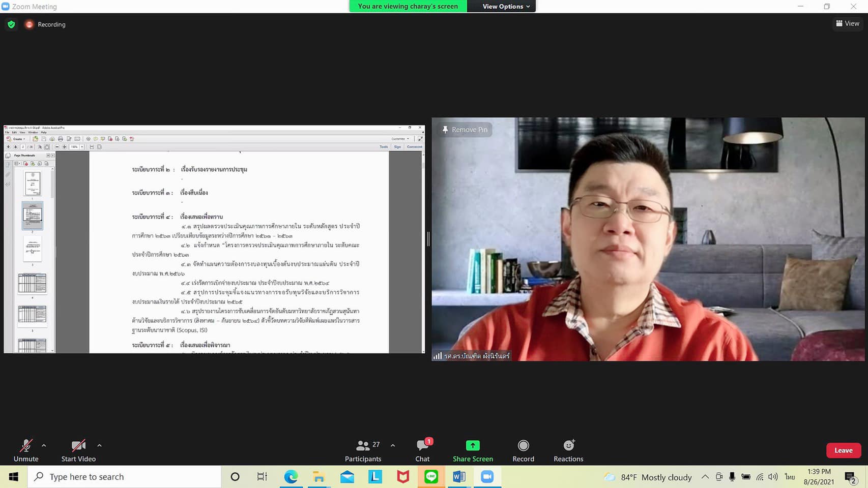Image resolution: width=868 pixels, height=488 pixels.
Task: Click the Share Screen icon
Action: 473,446
